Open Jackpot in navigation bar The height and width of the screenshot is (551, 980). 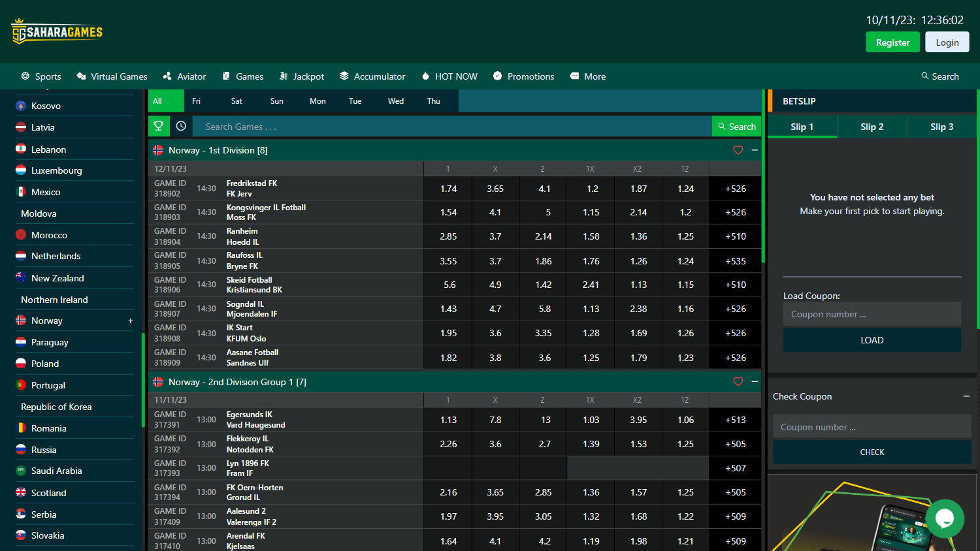click(x=302, y=76)
